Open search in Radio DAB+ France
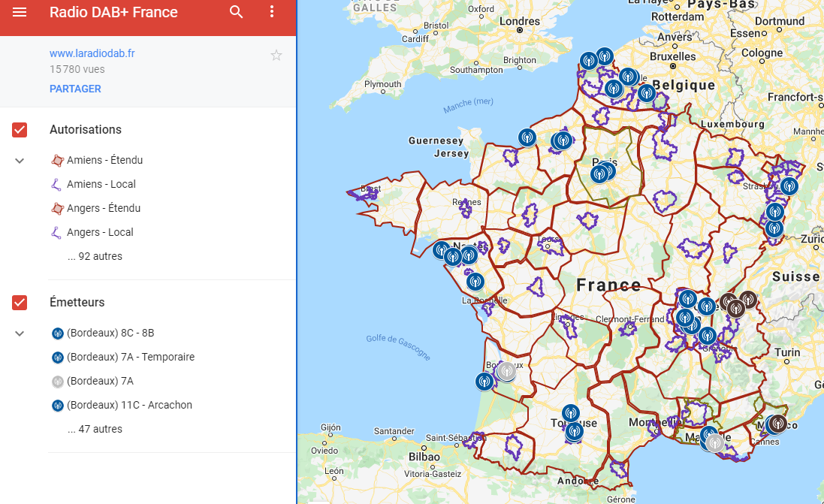Viewport: 824px width, 504px height. tap(237, 11)
